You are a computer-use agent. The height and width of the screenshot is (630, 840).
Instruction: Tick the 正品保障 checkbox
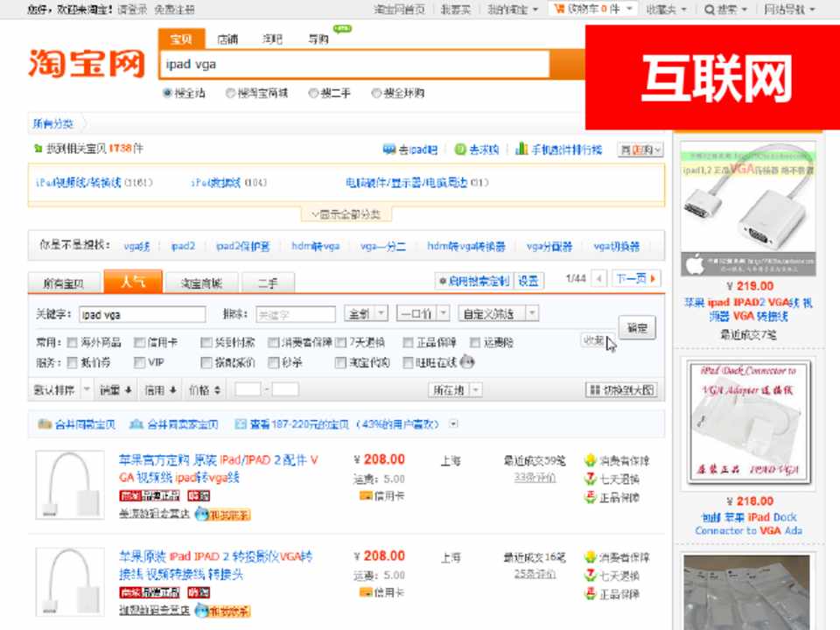(408, 342)
